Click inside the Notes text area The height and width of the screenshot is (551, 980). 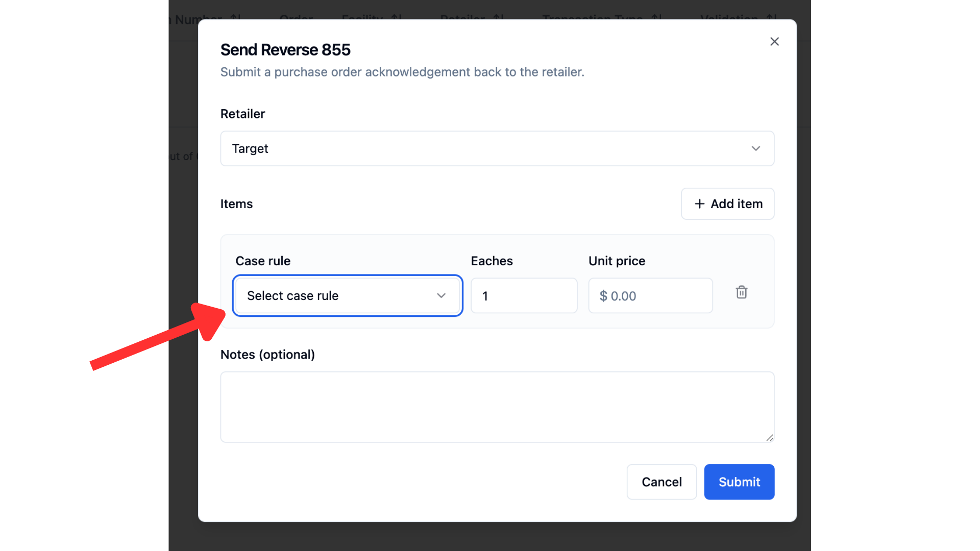coord(497,407)
